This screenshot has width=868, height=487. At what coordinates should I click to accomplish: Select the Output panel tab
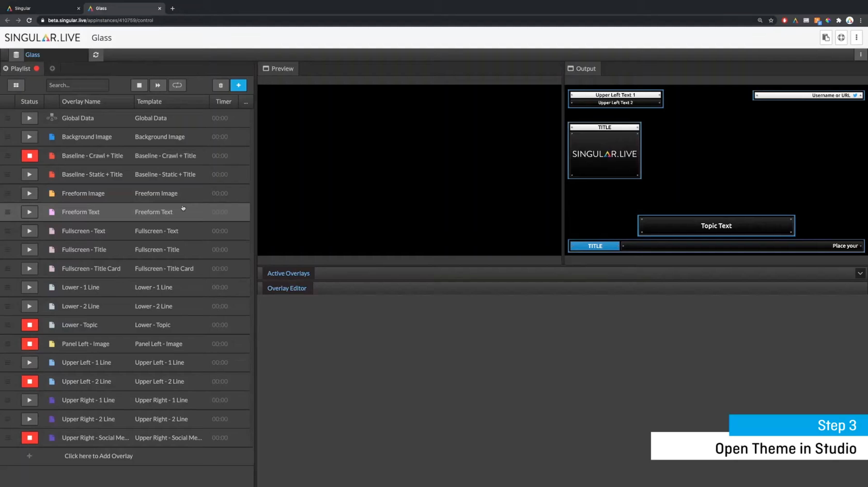582,69
